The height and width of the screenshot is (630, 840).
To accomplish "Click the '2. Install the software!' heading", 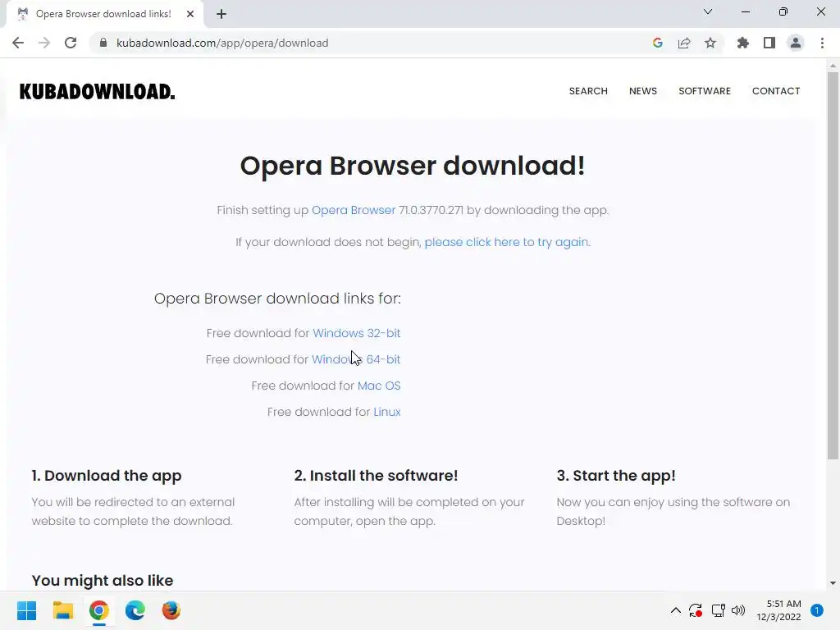I will coord(376,476).
